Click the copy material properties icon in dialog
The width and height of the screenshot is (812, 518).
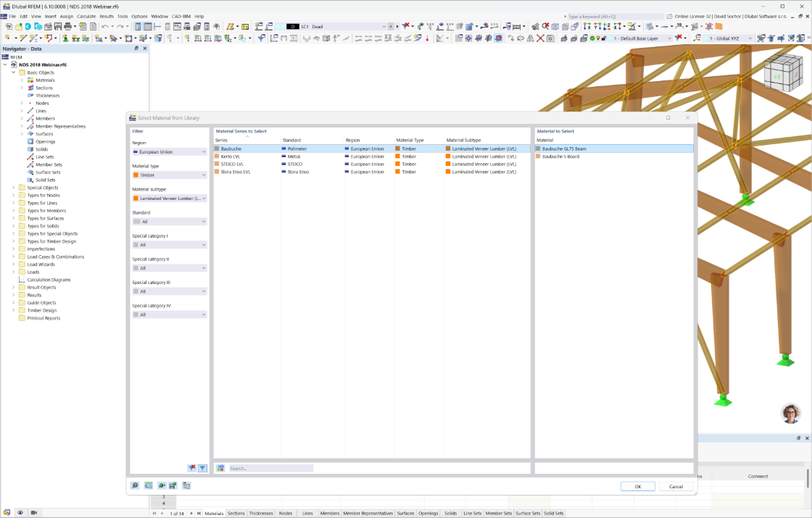tap(186, 485)
